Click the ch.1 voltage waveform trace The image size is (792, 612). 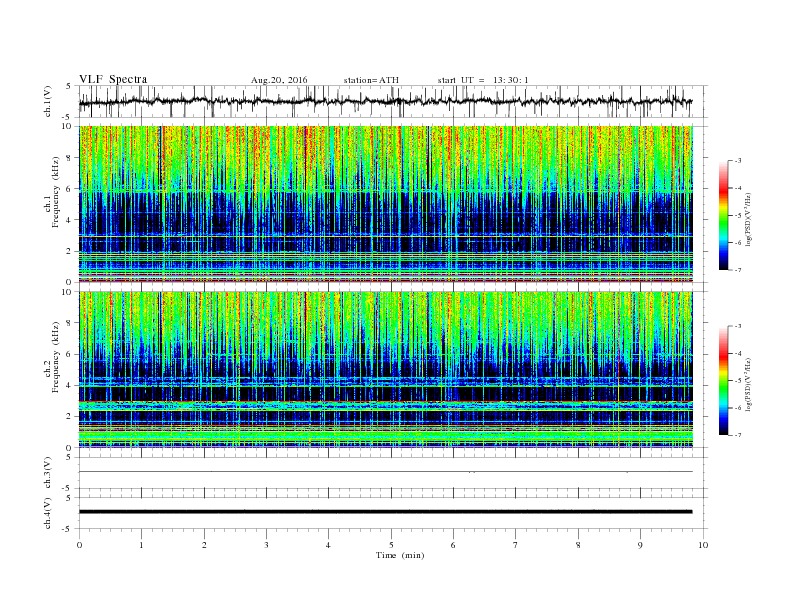386,101
